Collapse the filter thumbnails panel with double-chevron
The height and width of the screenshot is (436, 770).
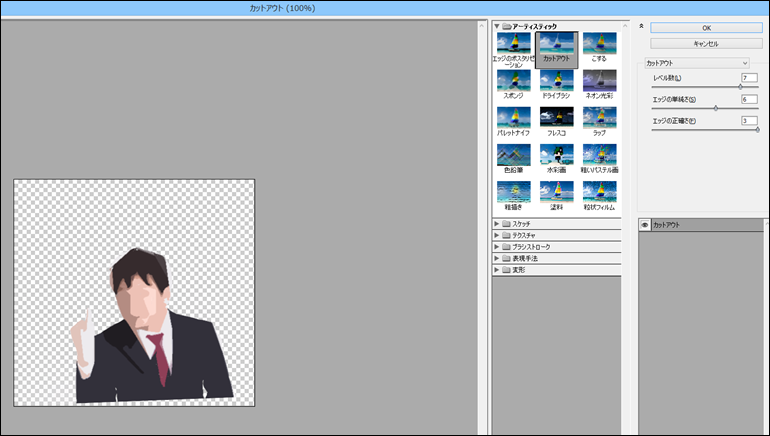pos(641,27)
